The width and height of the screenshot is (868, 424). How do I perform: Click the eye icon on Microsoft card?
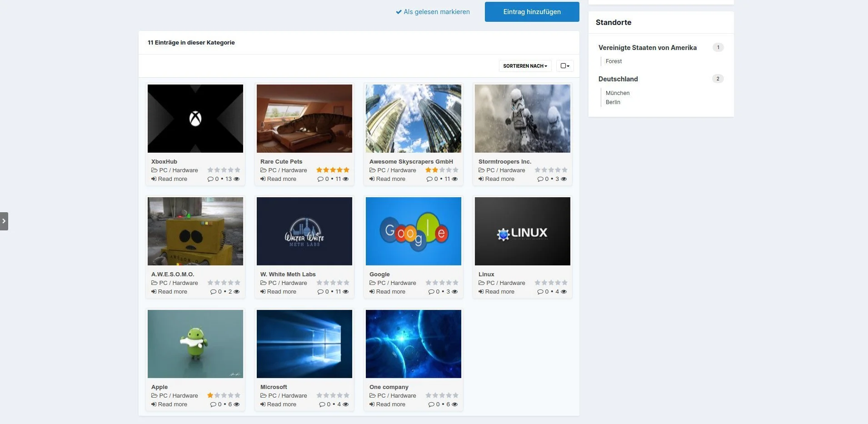tap(345, 404)
